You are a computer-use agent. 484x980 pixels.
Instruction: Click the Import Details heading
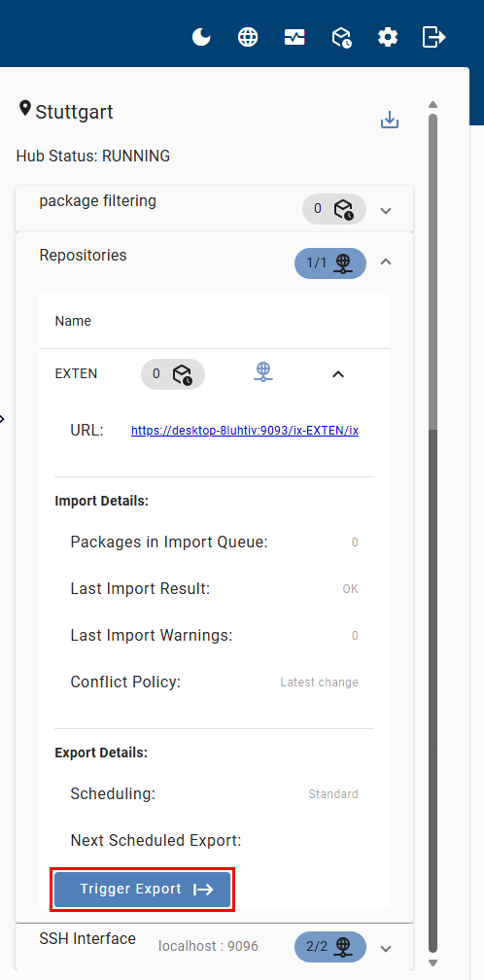(x=102, y=502)
